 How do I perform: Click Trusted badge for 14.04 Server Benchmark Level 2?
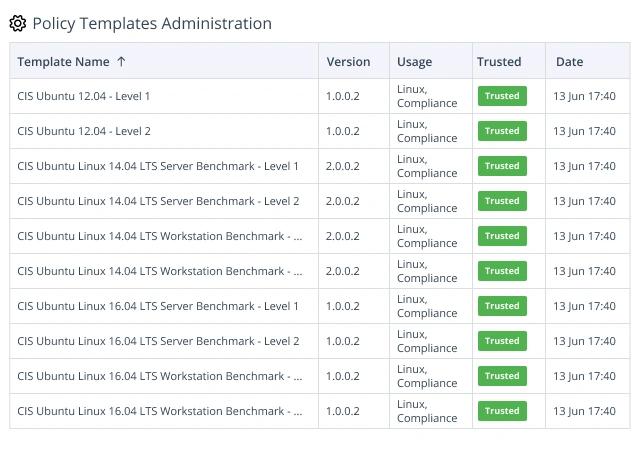(502, 201)
